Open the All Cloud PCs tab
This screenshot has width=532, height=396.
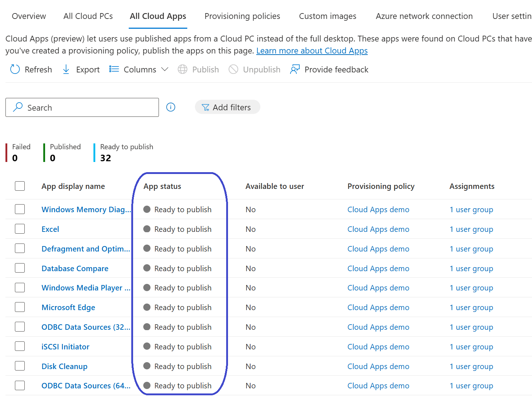coord(88,16)
